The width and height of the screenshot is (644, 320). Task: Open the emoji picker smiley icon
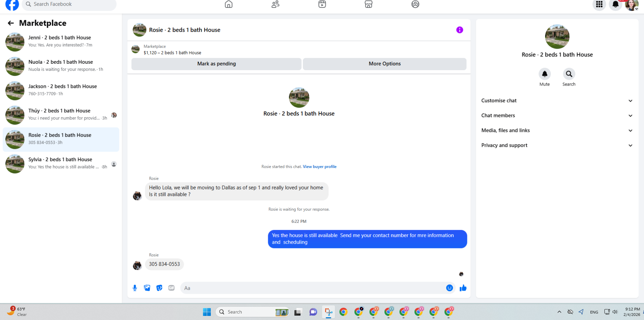point(449,288)
